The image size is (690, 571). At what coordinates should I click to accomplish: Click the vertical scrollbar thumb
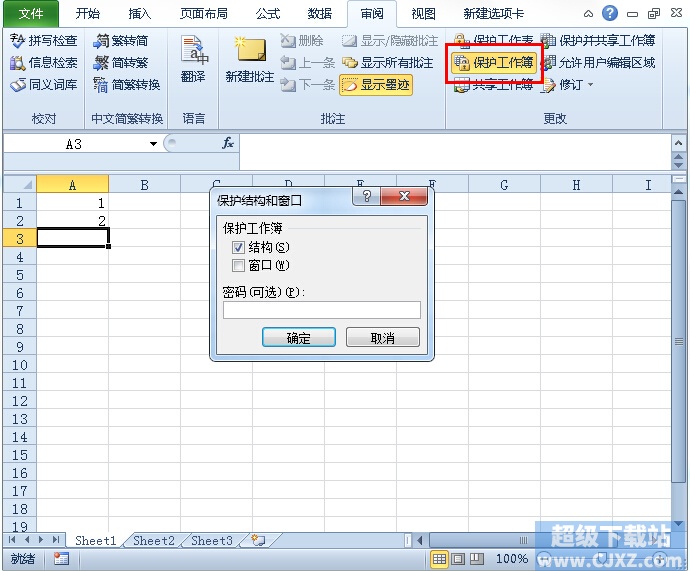pyautogui.click(x=678, y=341)
